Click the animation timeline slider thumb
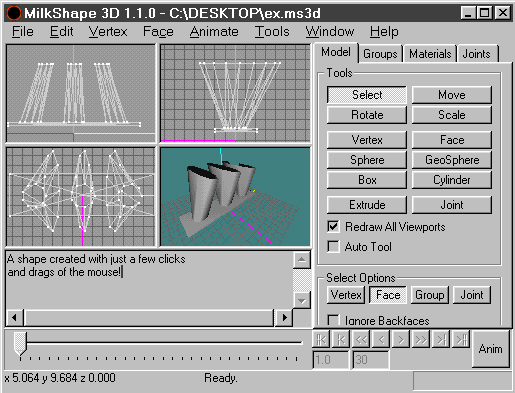The width and height of the screenshot is (515, 393). tap(20, 343)
